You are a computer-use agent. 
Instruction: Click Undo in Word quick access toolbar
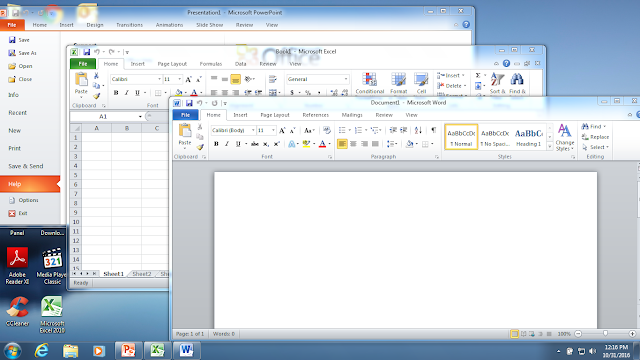pyautogui.click(x=200, y=103)
